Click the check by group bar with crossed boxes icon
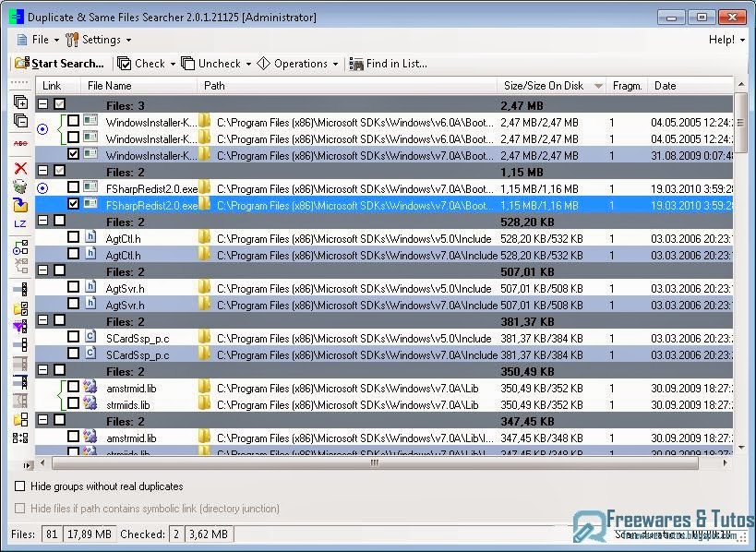756x552 pixels. (x=20, y=289)
